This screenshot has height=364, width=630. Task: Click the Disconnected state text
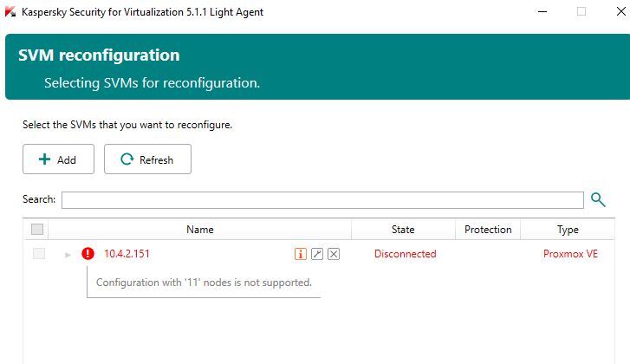[405, 254]
